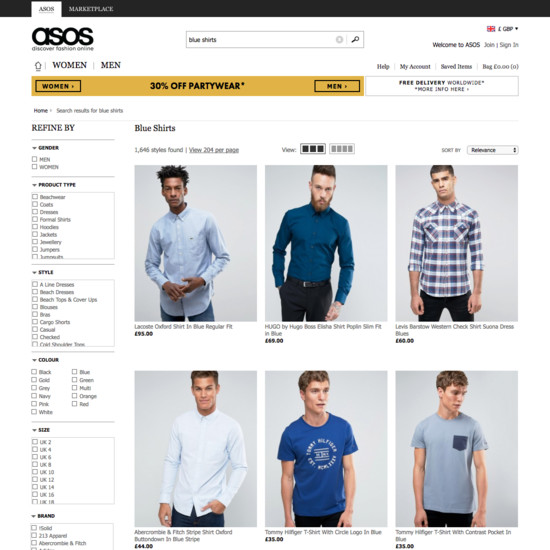Screen dimensions: 550x550
Task: Open the Lacoste Oxford Shirt thumbnail
Action: coord(196,243)
